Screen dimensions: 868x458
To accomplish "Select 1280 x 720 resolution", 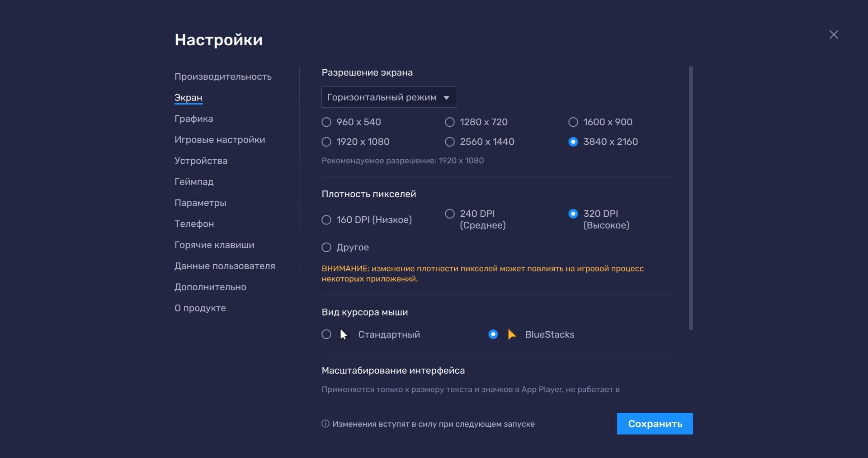I will click(449, 122).
